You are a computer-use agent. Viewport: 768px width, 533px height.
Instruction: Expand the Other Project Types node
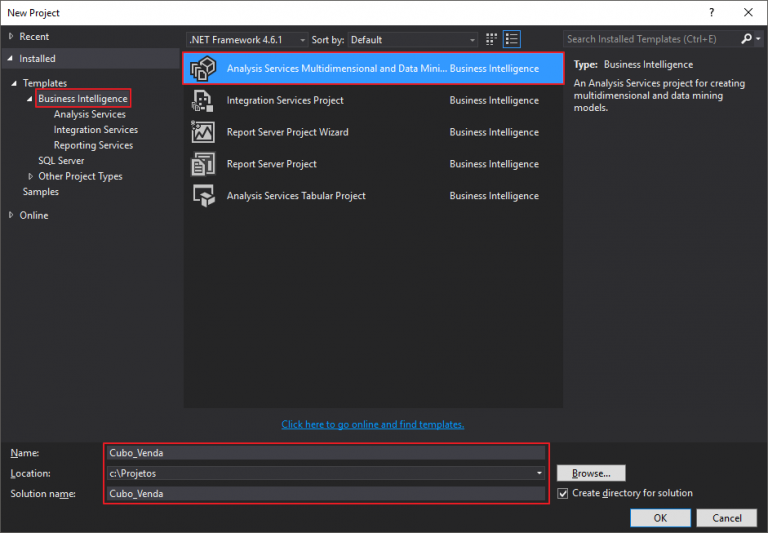30,176
